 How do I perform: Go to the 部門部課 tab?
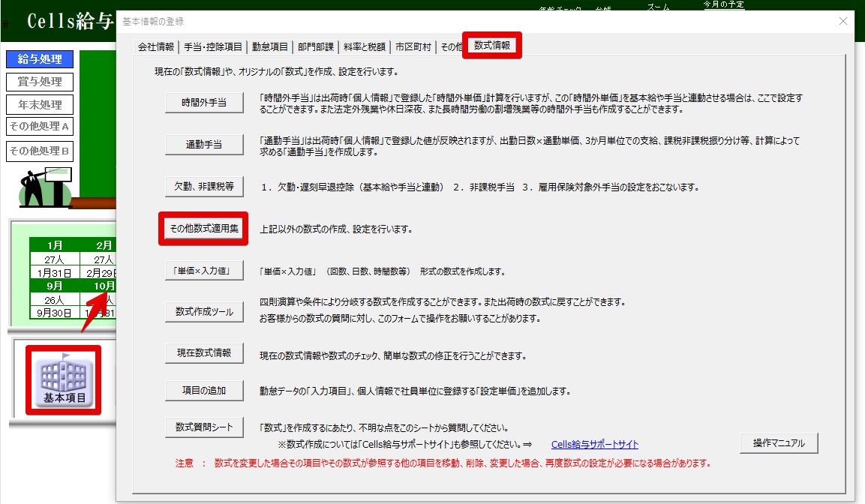click(315, 46)
